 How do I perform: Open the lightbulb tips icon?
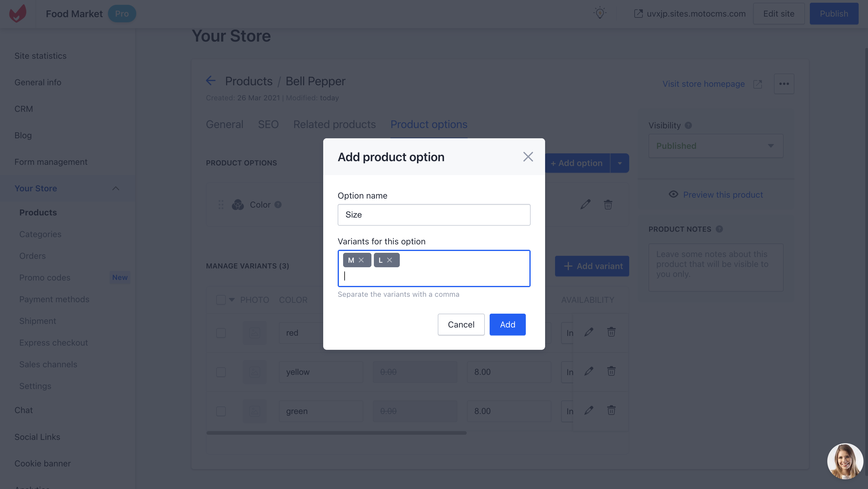point(600,14)
